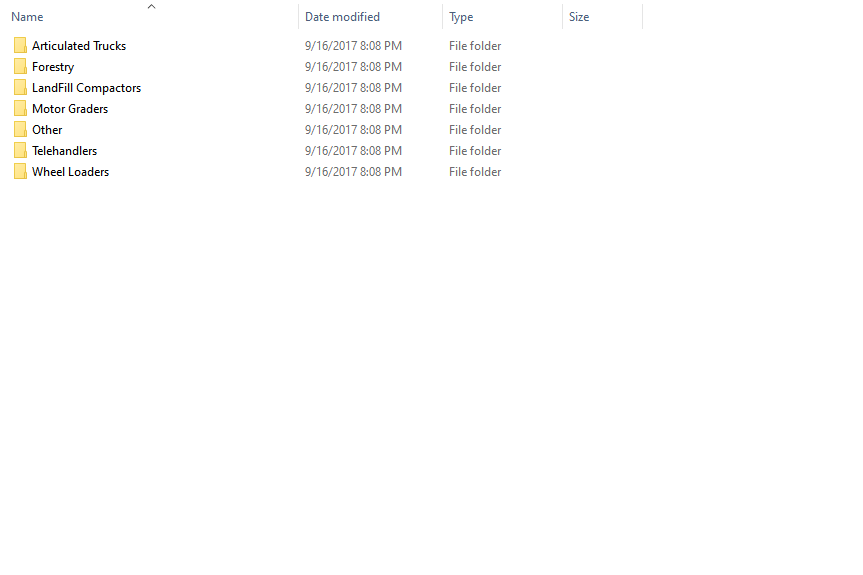
Task: Click File folder type of Wheel Loaders
Action: point(475,171)
